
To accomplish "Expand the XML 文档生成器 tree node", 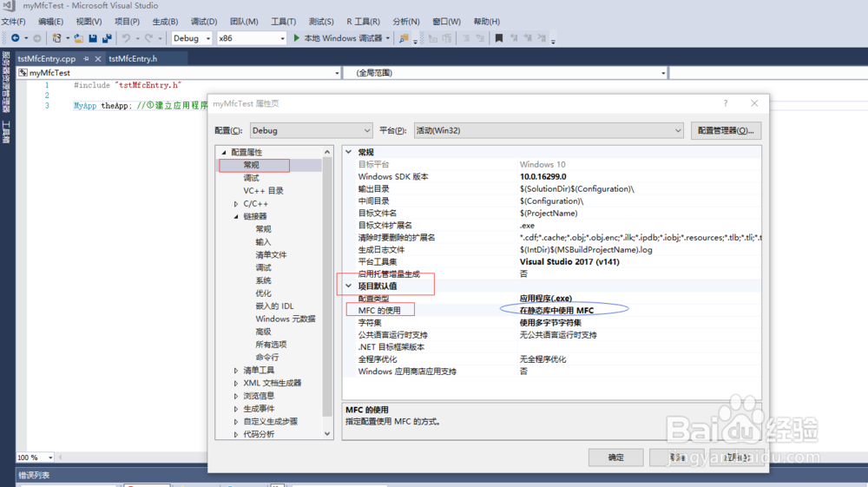I will [236, 383].
